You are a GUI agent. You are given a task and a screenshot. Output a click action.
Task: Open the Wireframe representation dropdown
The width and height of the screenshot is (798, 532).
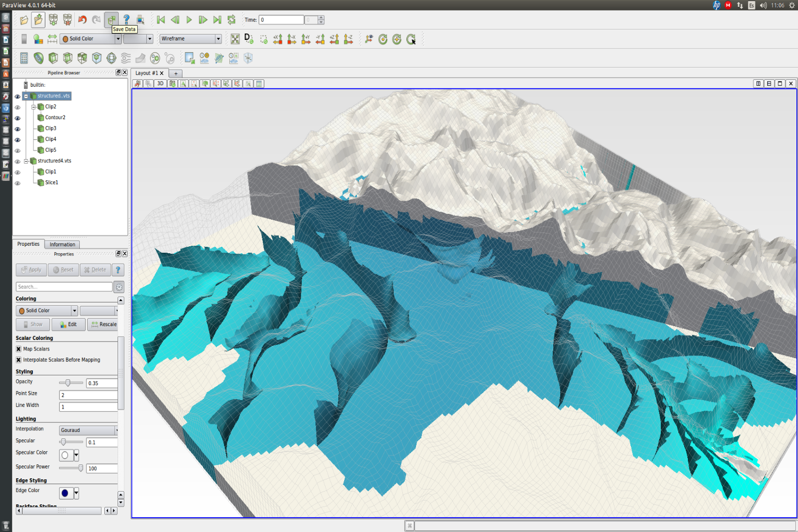coord(190,39)
